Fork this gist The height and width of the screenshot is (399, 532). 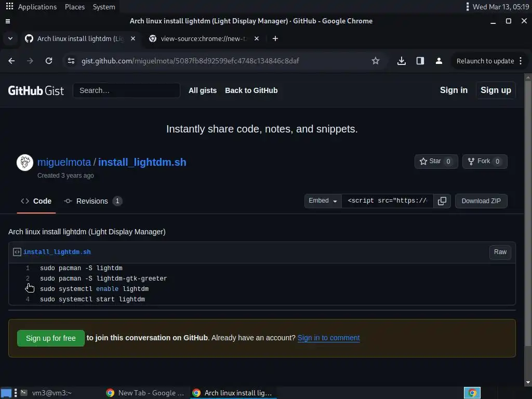pos(485,162)
